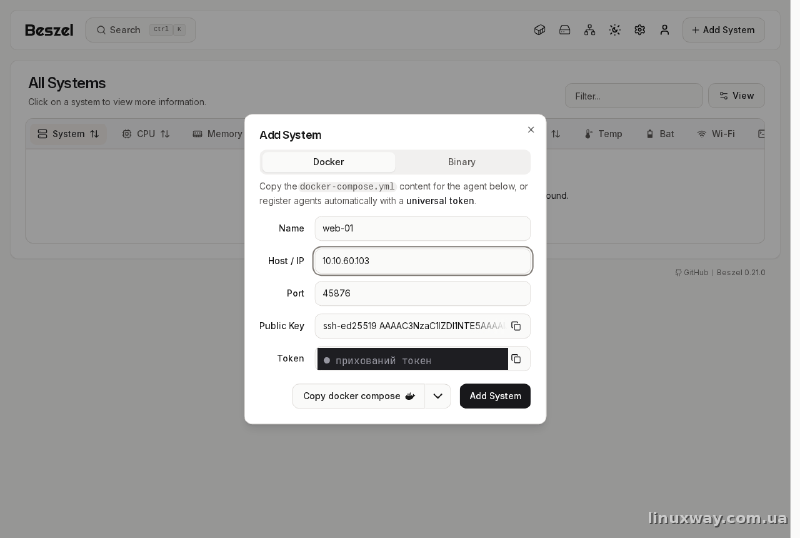Click the '+ Add System' header button

[723, 30]
